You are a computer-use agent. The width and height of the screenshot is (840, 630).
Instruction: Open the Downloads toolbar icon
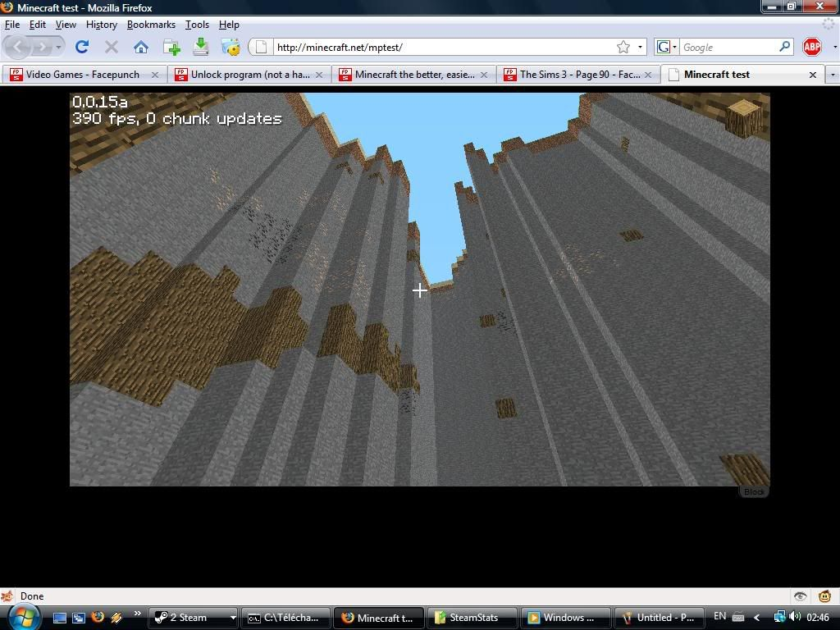(x=201, y=47)
